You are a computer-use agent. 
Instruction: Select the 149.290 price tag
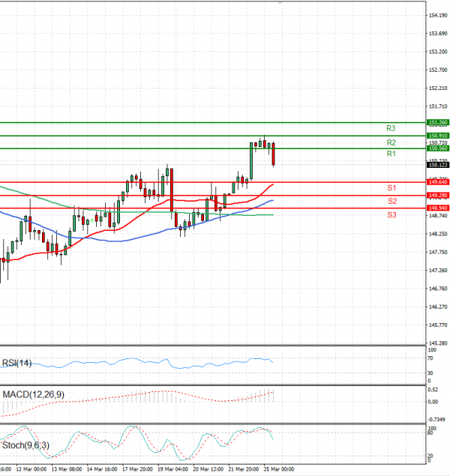coord(438,195)
